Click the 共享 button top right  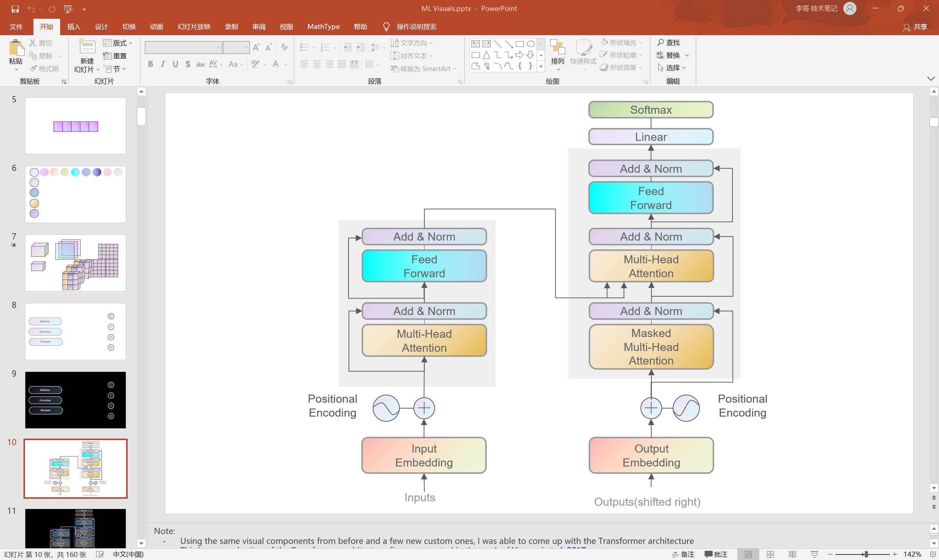pos(921,27)
